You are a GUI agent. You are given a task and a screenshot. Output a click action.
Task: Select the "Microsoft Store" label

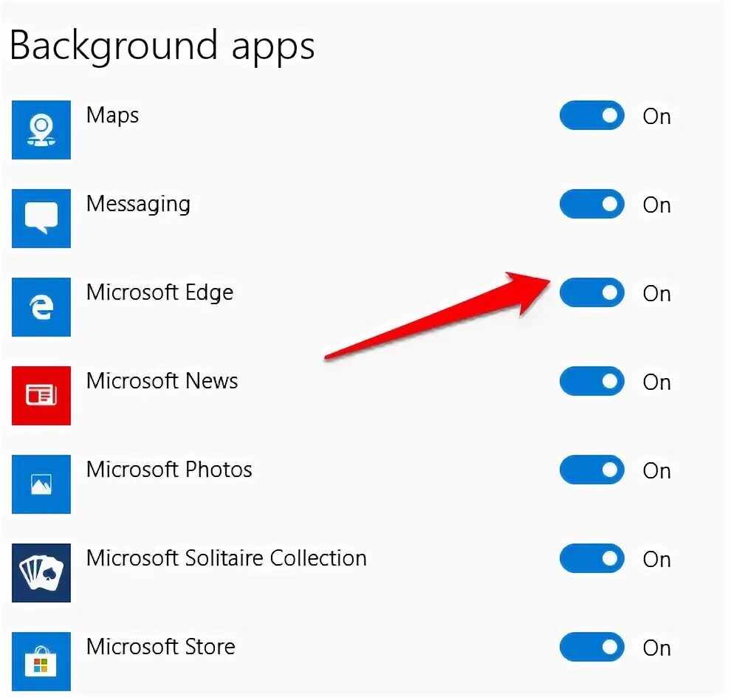pos(161,647)
